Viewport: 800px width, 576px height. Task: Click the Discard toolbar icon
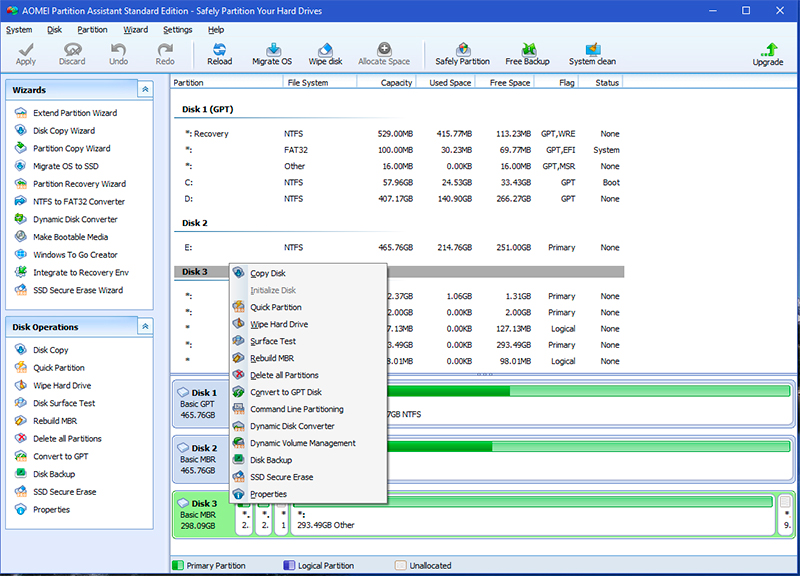coord(72,55)
